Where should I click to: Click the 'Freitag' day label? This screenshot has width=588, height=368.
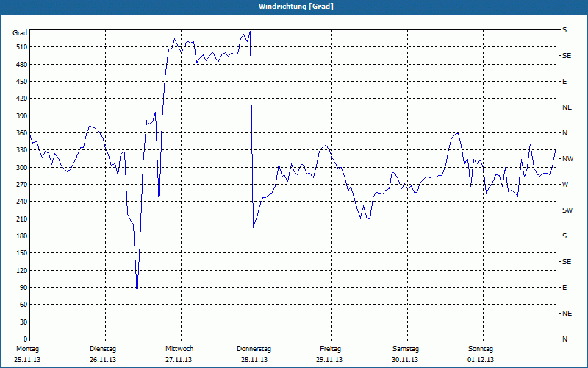(330, 349)
